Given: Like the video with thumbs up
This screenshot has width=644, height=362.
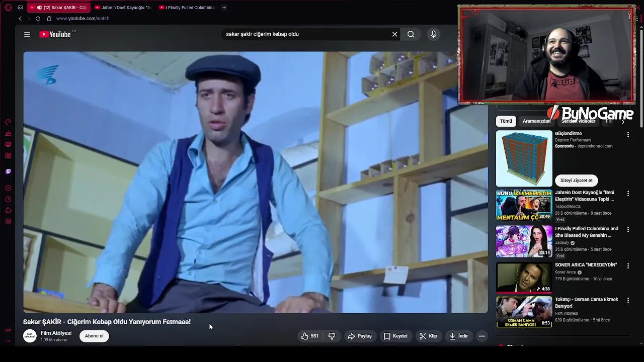Looking at the screenshot, I should point(310,336).
